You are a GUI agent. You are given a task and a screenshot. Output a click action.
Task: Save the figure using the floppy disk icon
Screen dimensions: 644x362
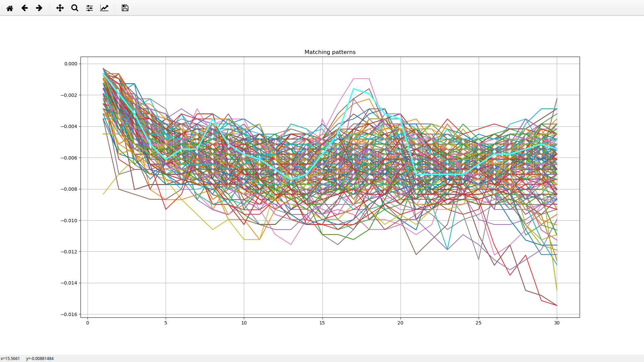tap(125, 8)
